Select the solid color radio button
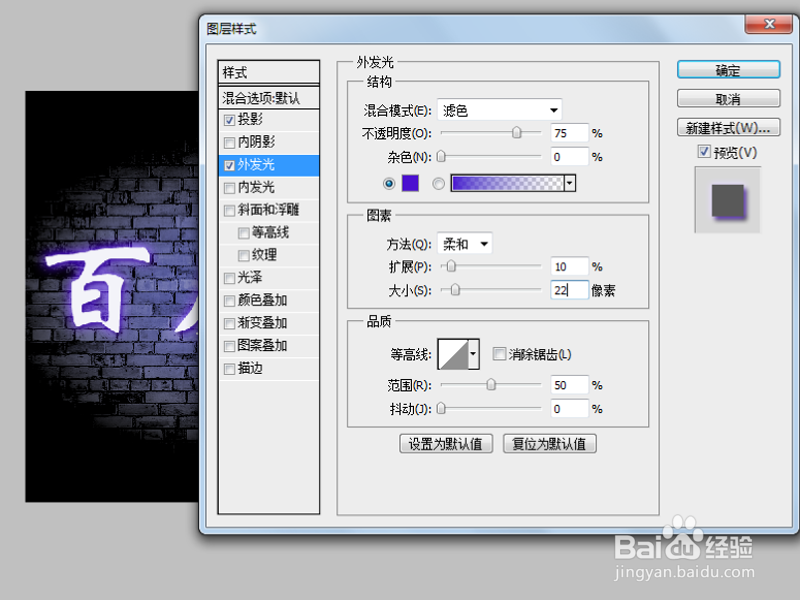This screenshot has height=600, width=800. (x=389, y=183)
